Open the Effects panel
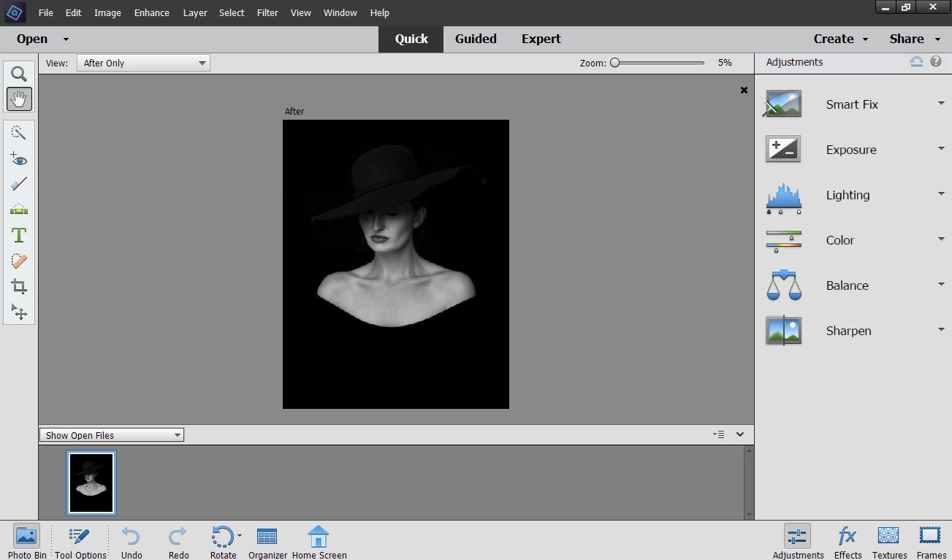 847,541
